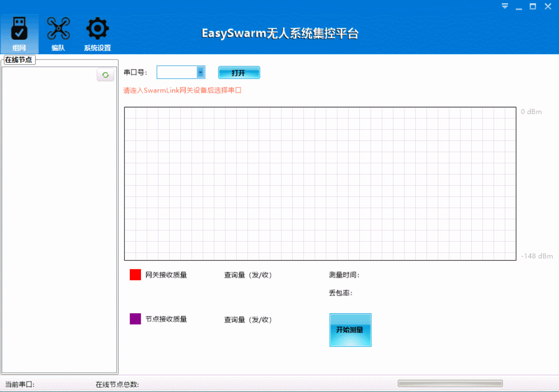Refresh the online nodes list
This screenshot has width=559, height=392.
[105, 75]
